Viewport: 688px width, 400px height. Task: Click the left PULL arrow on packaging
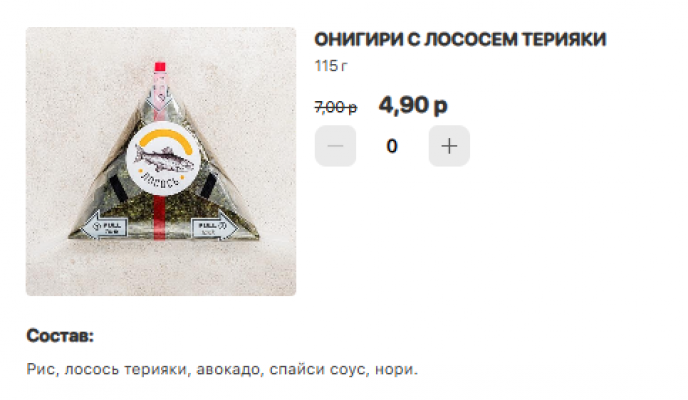pos(105,226)
